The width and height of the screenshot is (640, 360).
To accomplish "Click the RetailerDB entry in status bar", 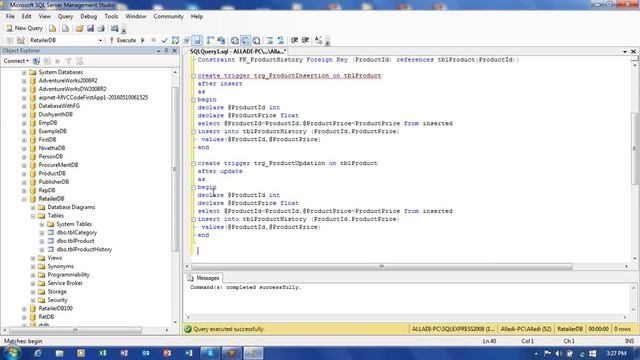I will (570, 329).
